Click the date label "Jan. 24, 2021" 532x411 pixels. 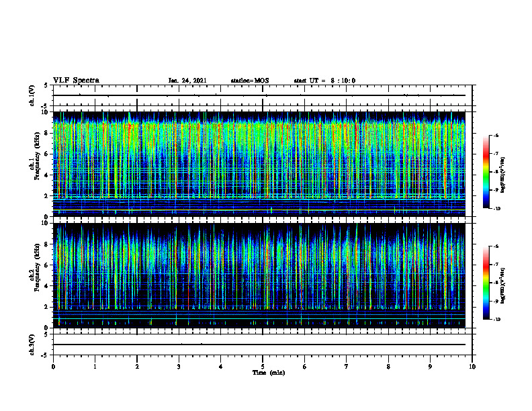click(187, 81)
